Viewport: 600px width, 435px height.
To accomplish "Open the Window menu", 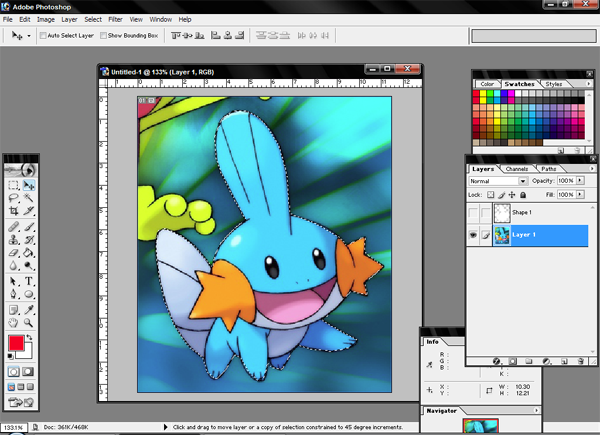I will (x=160, y=20).
